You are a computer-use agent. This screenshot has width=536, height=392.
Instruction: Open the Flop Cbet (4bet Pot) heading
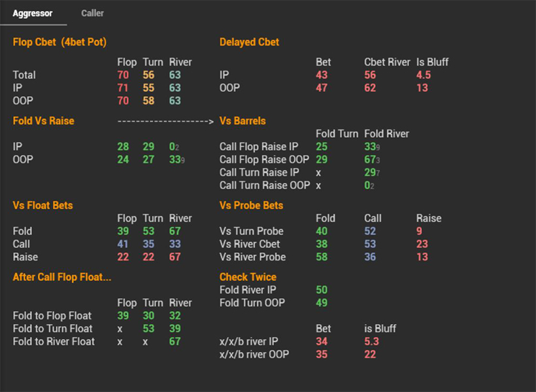point(59,42)
